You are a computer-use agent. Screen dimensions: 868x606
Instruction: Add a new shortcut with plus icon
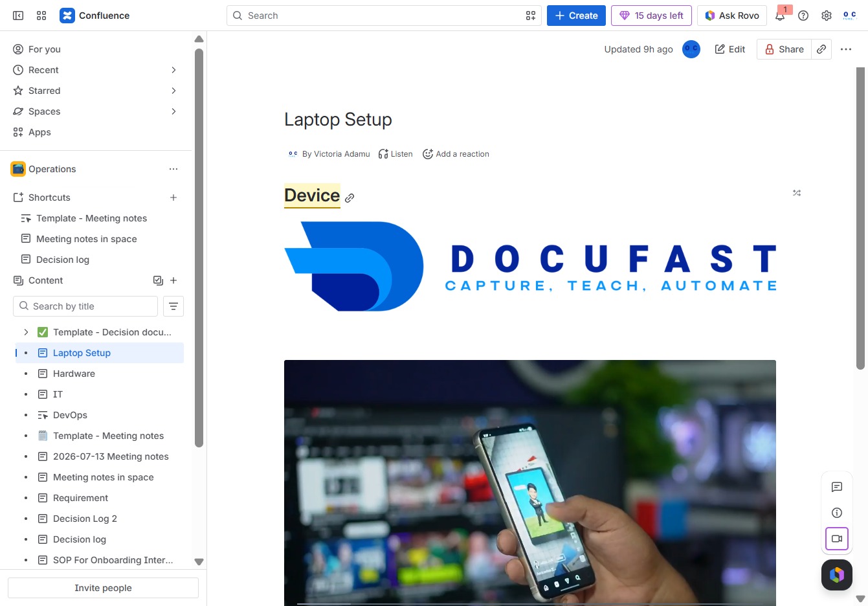(173, 197)
